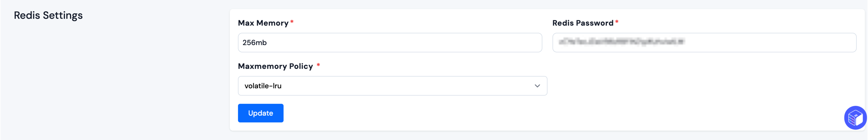
Task: Focus the Max Memory input field
Action: click(x=390, y=43)
